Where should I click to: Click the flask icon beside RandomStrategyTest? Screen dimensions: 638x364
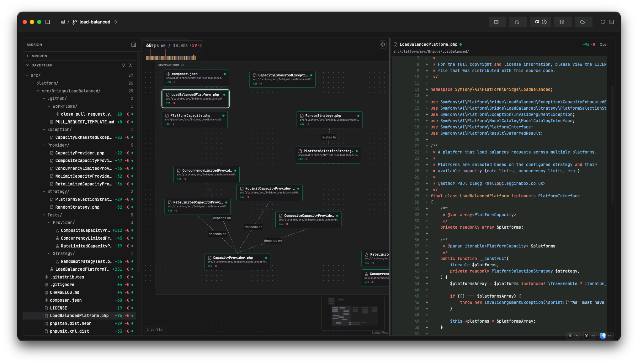point(57,262)
